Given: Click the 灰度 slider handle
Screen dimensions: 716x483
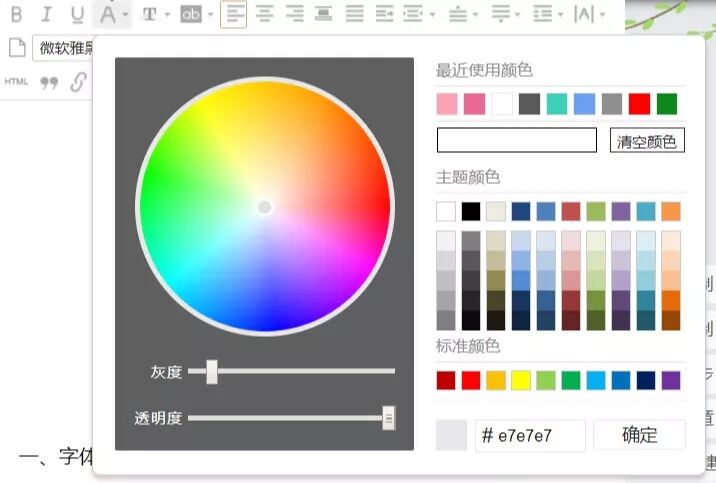Looking at the screenshot, I should point(211,372).
